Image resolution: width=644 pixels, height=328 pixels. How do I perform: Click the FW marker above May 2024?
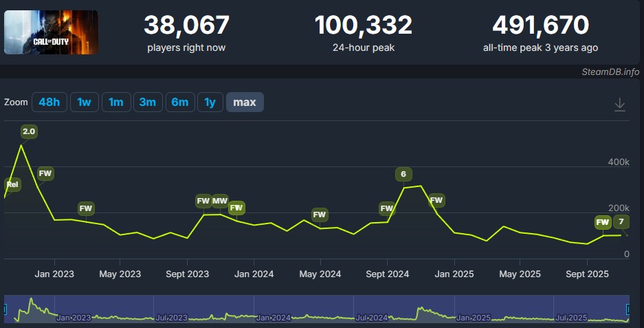(320, 215)
